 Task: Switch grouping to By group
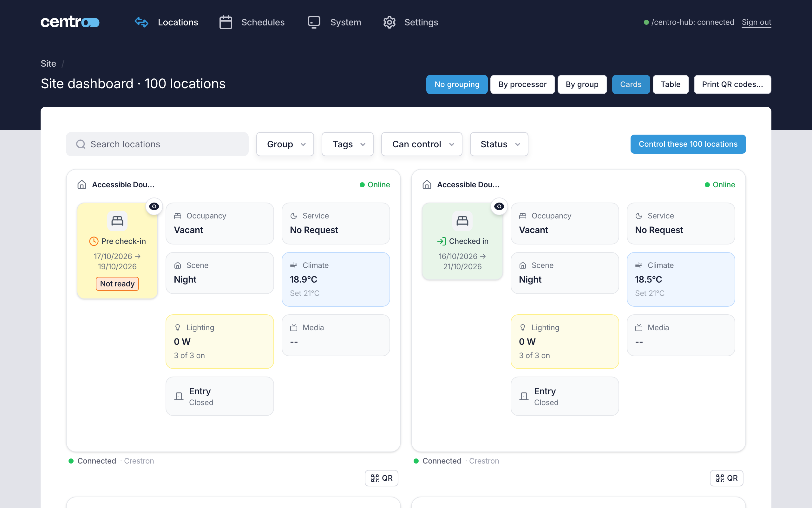pyautogui.click(x=582, y=84)
